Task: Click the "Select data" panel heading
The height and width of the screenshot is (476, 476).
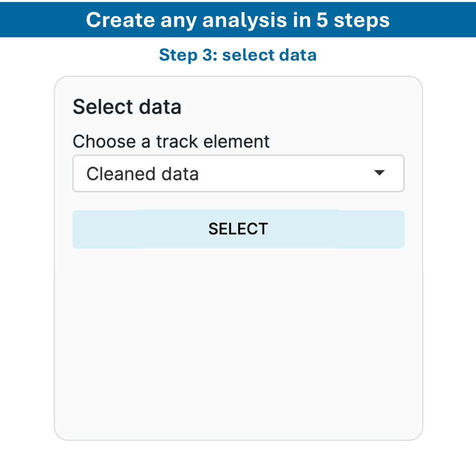Action: click(127, 107)
